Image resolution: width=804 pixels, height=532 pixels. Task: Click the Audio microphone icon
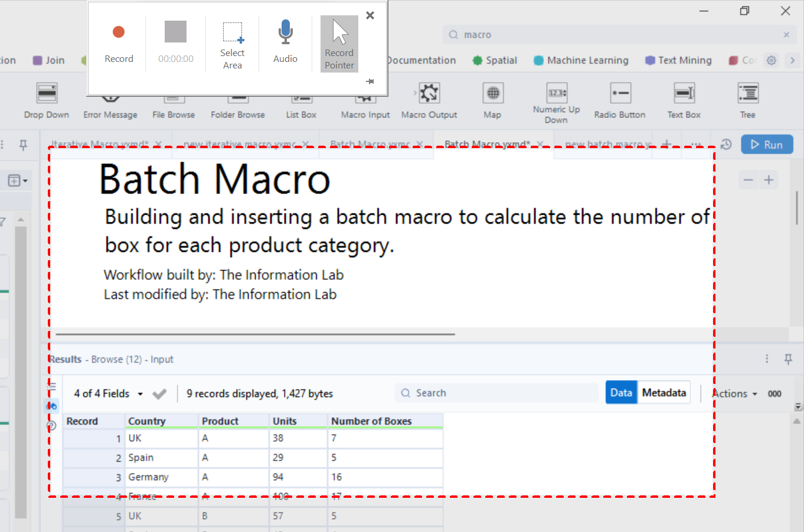(285, 33)
